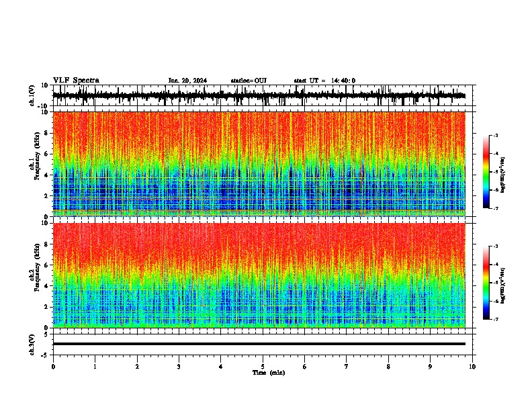Click inside the ch.2 frequency spectrogram
The width and height of the screenshot is (532, 411).
coord(259,275)
